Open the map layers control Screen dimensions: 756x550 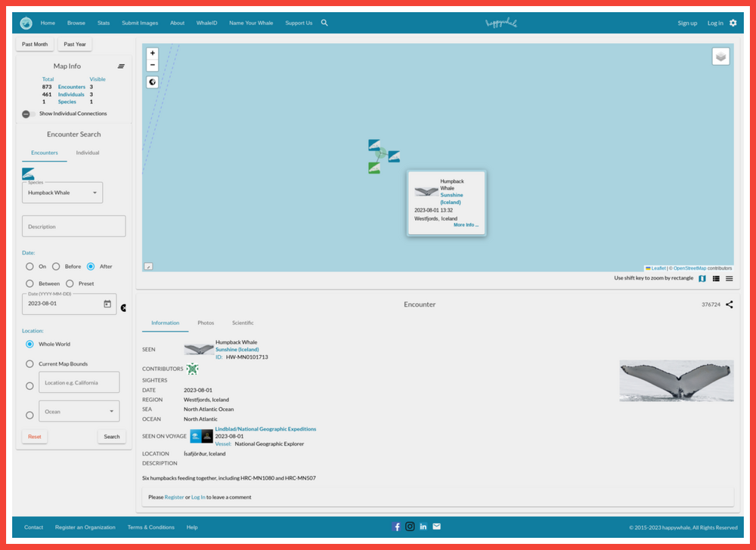pos(720,57)
